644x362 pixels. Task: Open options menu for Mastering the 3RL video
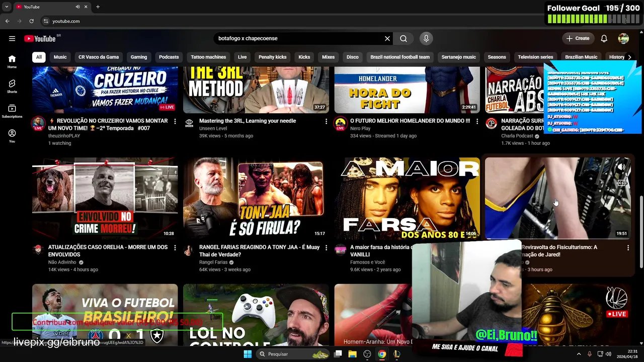[326, 121]
